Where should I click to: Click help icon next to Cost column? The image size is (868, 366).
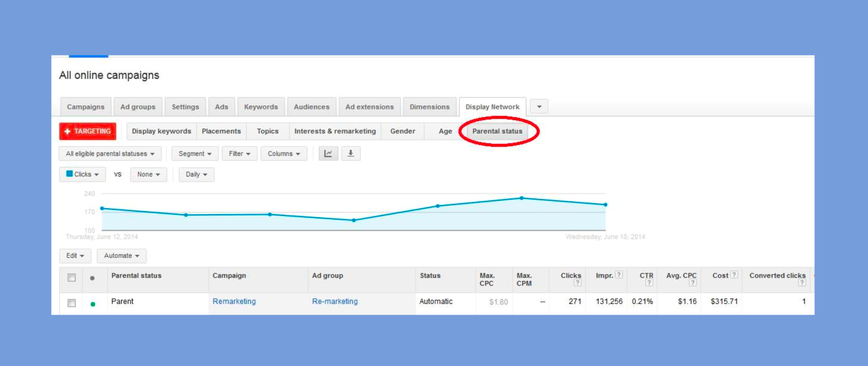(x=734, y=275)
